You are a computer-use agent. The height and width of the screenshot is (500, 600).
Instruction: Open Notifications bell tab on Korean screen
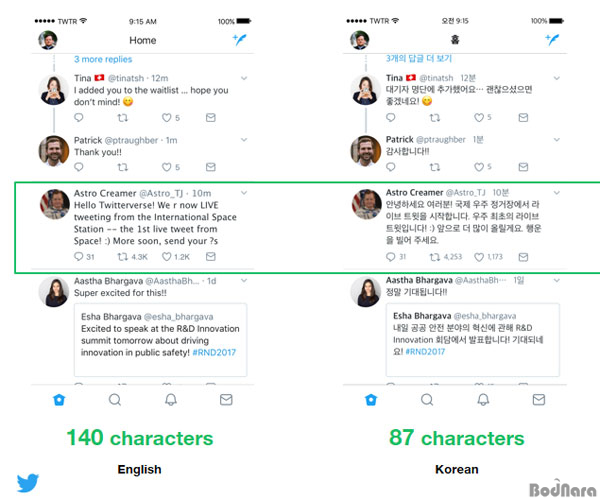tap(483, 400)
